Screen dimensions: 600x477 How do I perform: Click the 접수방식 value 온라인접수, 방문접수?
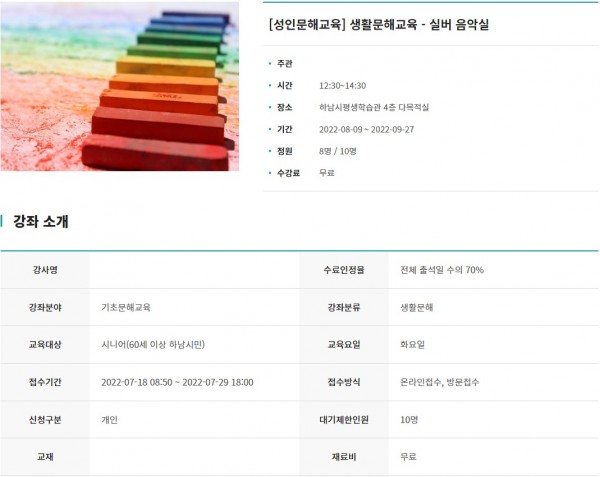[x=439, y=382]
